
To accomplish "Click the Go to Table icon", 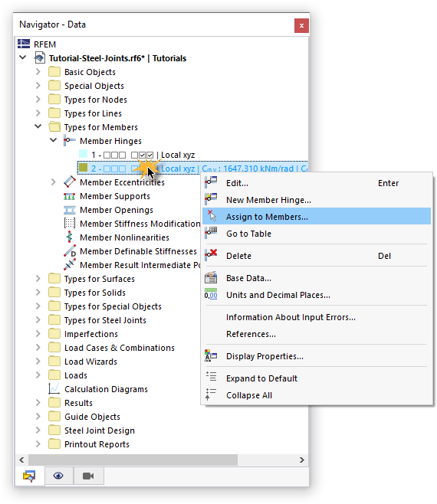I will click(x=211, y=233).
